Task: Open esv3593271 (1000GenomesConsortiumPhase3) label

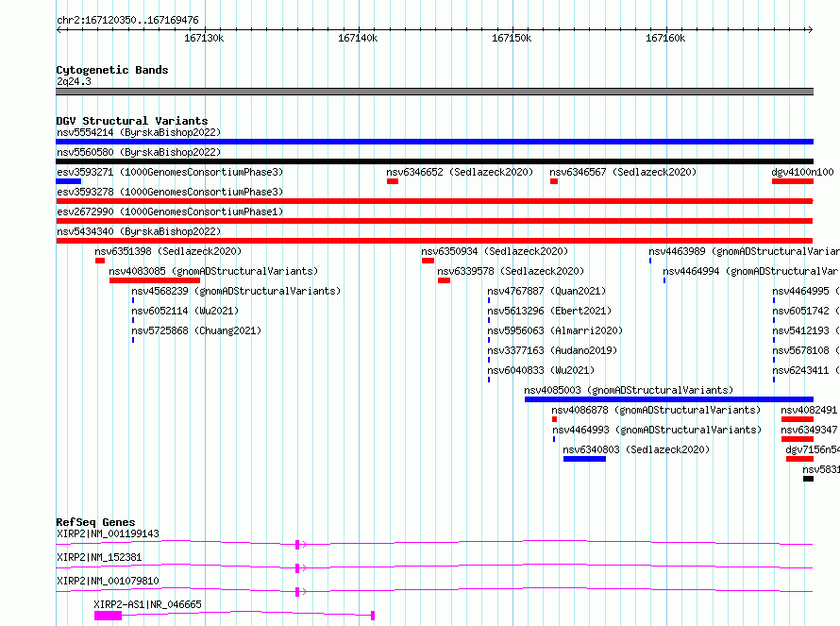Action: click(170, 172)
